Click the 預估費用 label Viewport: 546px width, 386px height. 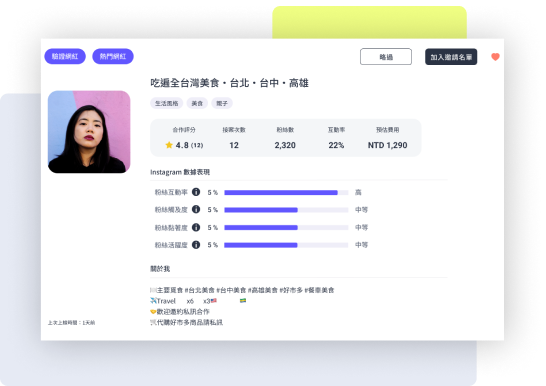pyautogui.click(x=388, y=130)
